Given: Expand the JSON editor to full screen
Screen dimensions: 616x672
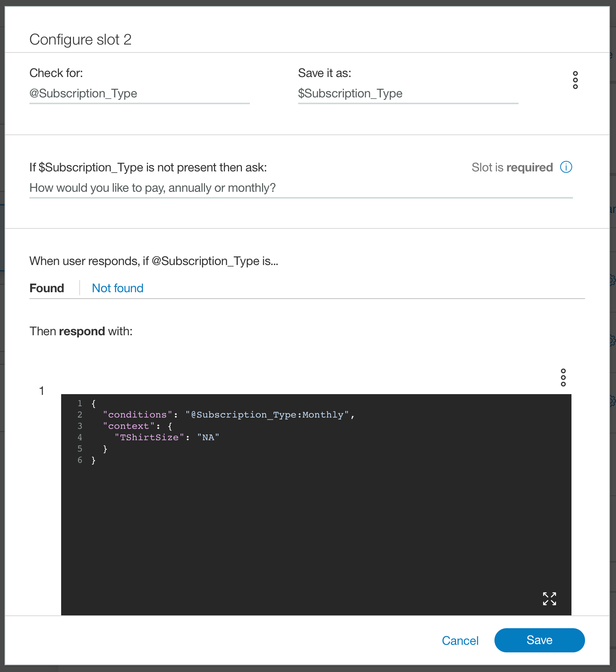Looking at the screenshot, I should point(549,599).
